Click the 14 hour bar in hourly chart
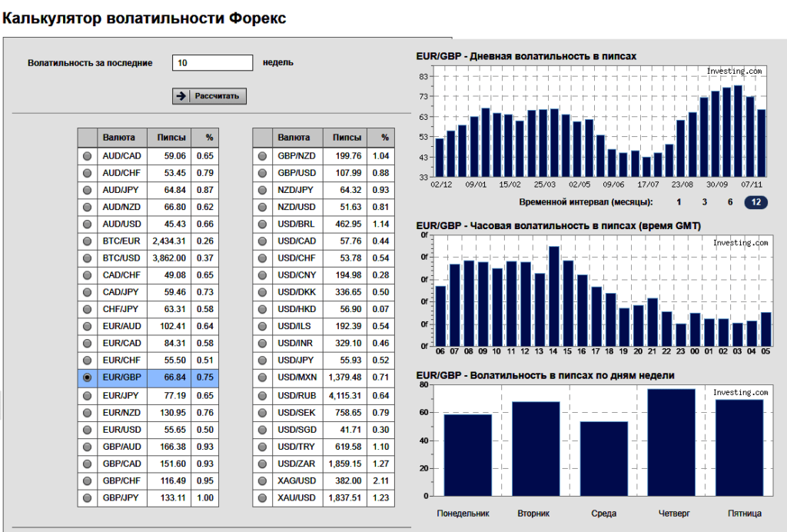This screenshot has height=532, width=787. (x=553, y=296)
